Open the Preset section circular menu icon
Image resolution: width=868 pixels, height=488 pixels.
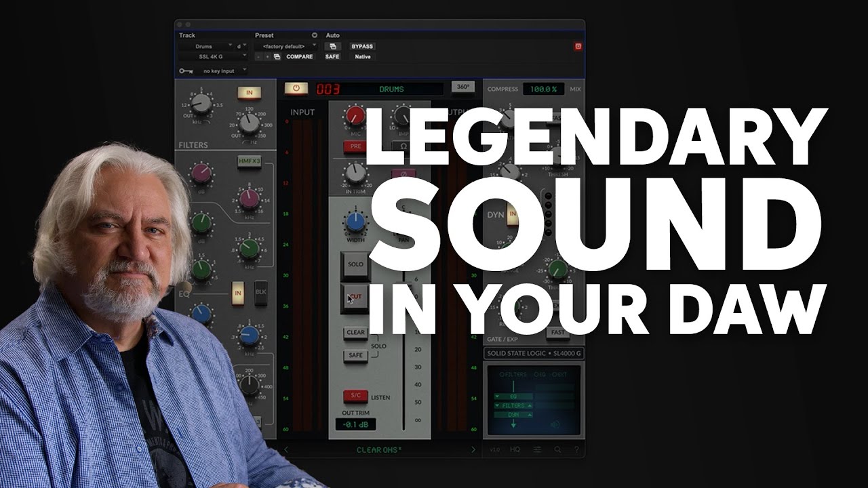314,35
